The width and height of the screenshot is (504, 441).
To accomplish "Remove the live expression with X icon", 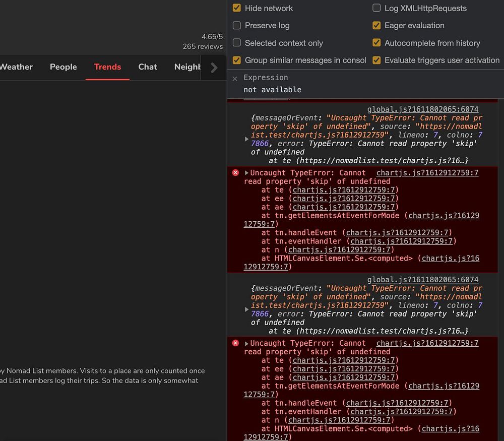I will (235, 79).
